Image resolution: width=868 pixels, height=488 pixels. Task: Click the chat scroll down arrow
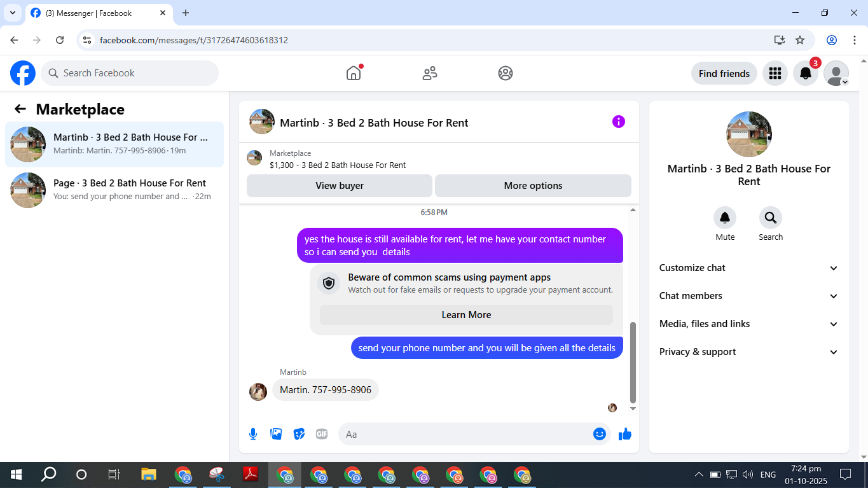click(x=633, y=408)
